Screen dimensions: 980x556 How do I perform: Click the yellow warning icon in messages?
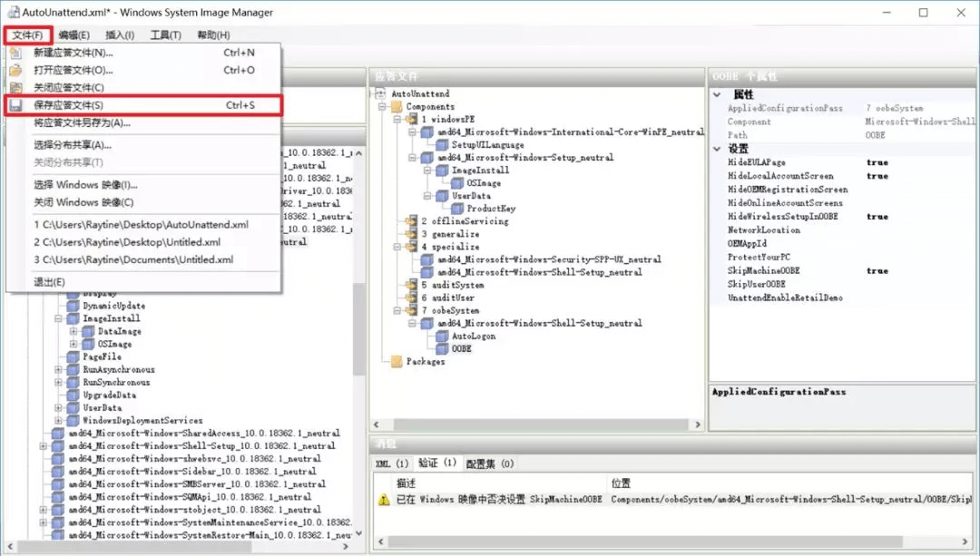(384, 500)
